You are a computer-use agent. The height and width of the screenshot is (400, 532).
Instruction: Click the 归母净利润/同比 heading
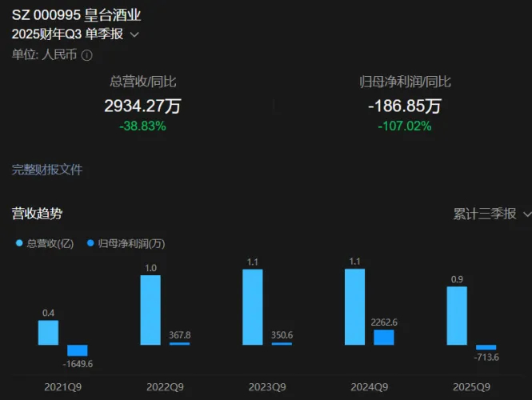(405, 82)
